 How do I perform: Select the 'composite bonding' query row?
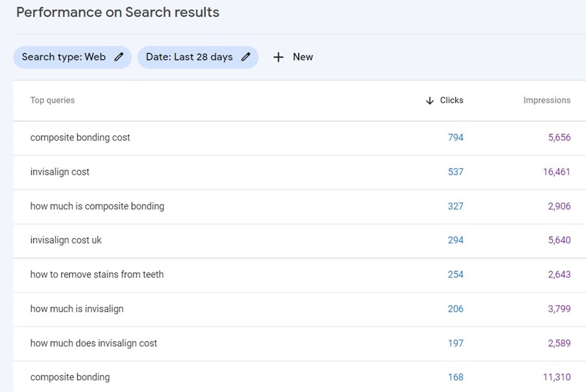(x=70, y=376)
